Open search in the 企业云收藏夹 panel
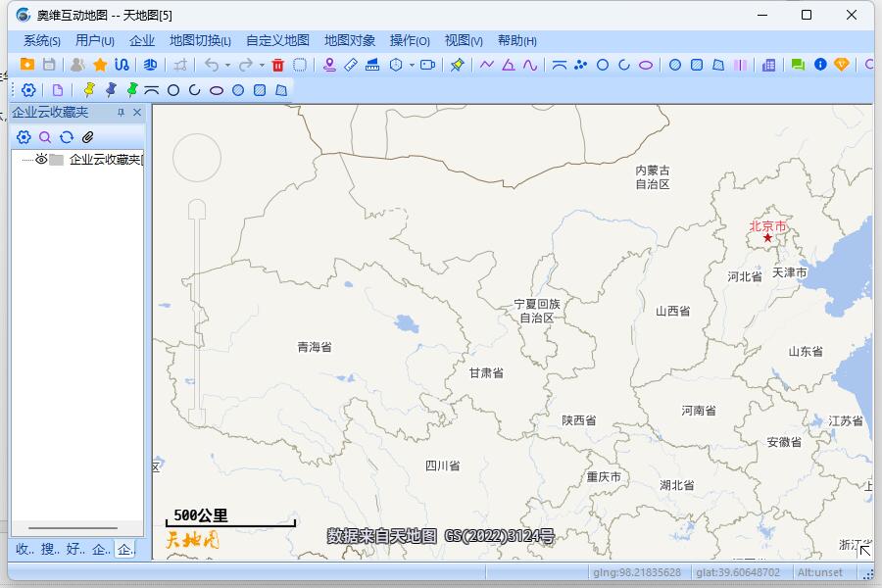 point(45,137)
